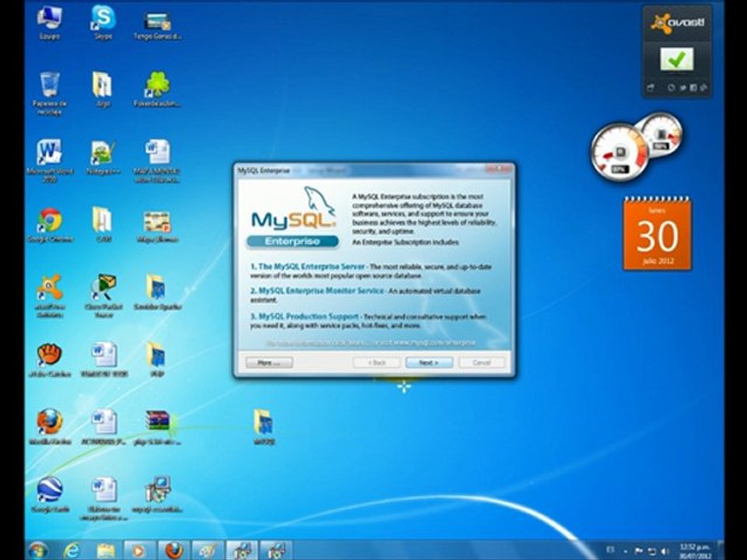Select the WinRAR php archive icon

click(x=157, y=427)
